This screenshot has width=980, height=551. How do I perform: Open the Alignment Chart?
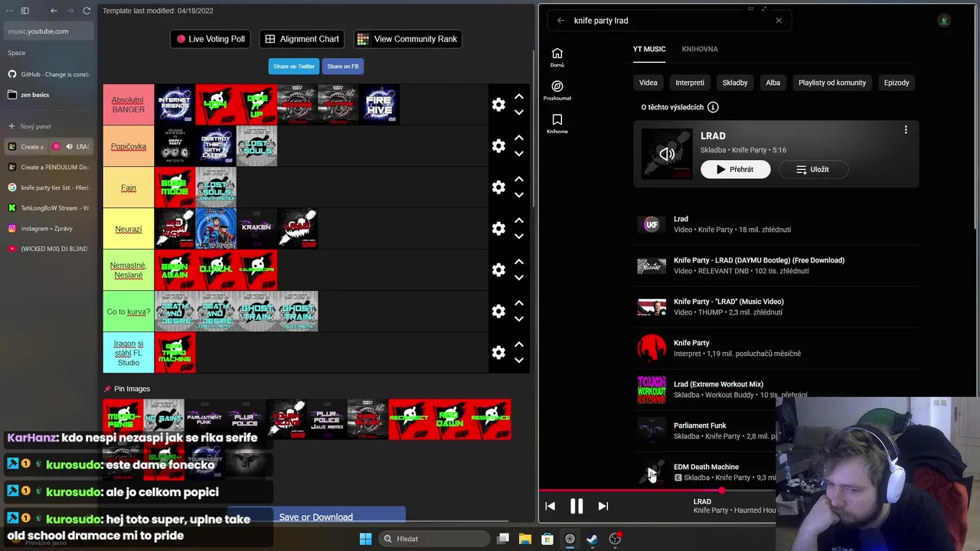tap(302, 39)
